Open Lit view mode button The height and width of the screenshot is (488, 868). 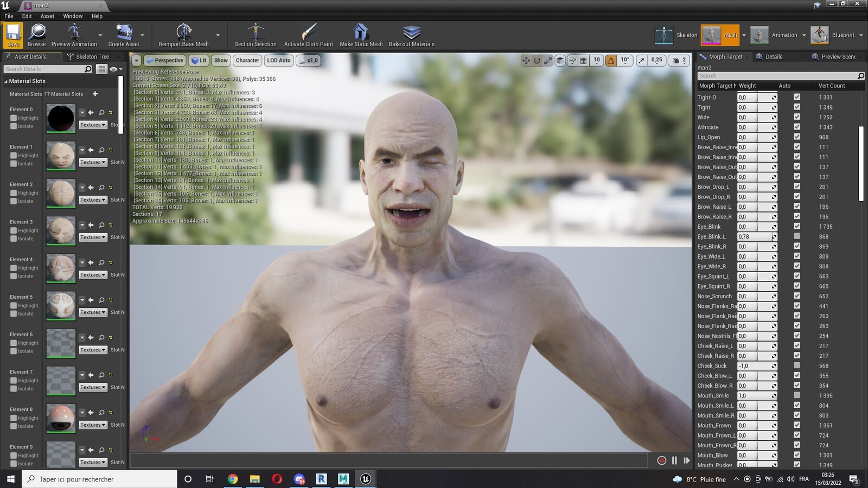click(x=199, y=60)
